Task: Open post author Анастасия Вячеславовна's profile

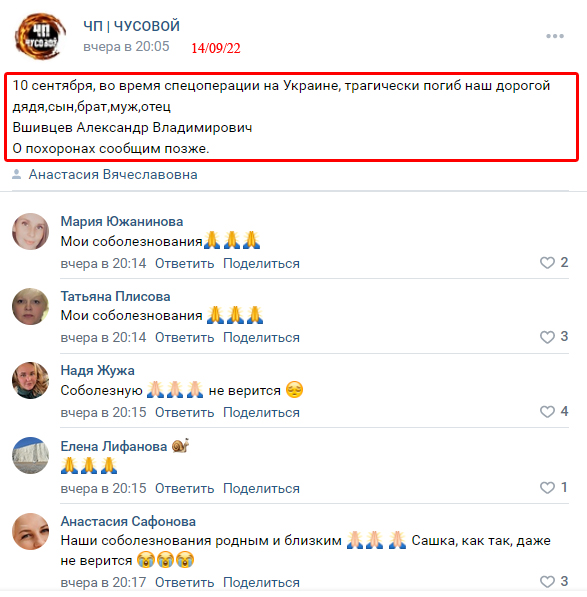Action: click(x=113, y=174)
